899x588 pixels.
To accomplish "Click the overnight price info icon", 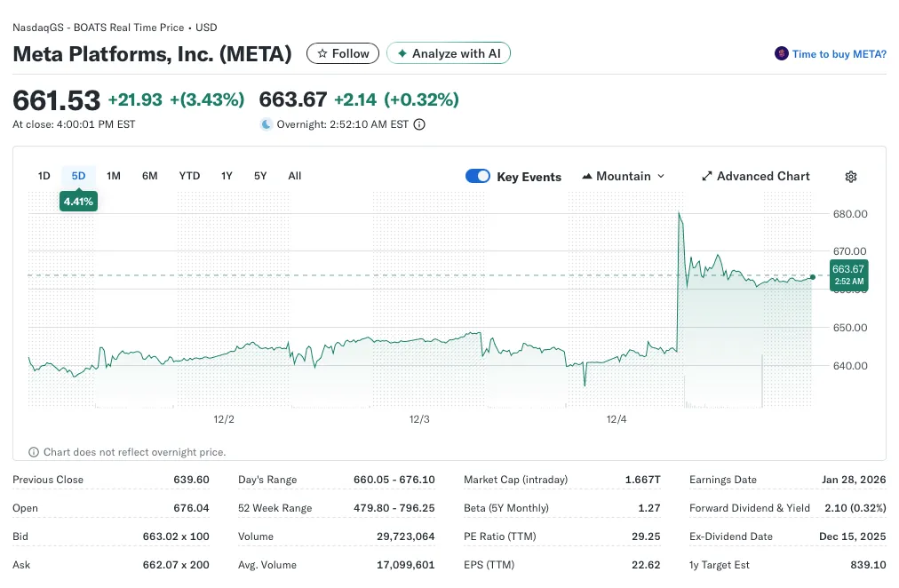I will pyautogui.click(x=419, y=124).
